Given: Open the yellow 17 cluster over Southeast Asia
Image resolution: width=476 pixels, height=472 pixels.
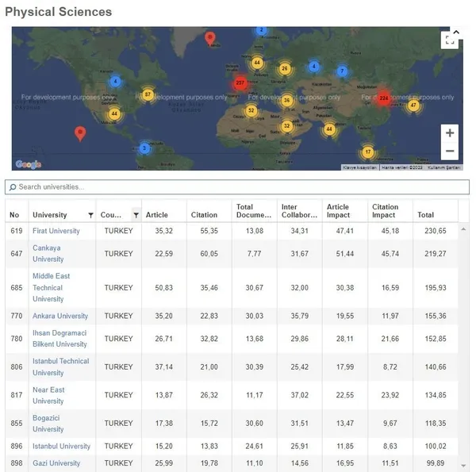Looking at the screenshot, I should [x=368, y=152].
